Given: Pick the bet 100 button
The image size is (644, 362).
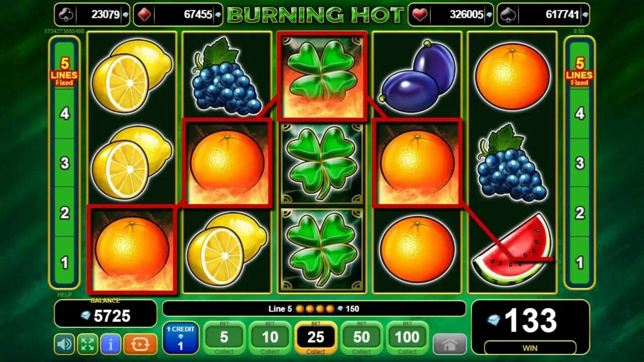Looking at the screenshot, I should pos(408,338).
